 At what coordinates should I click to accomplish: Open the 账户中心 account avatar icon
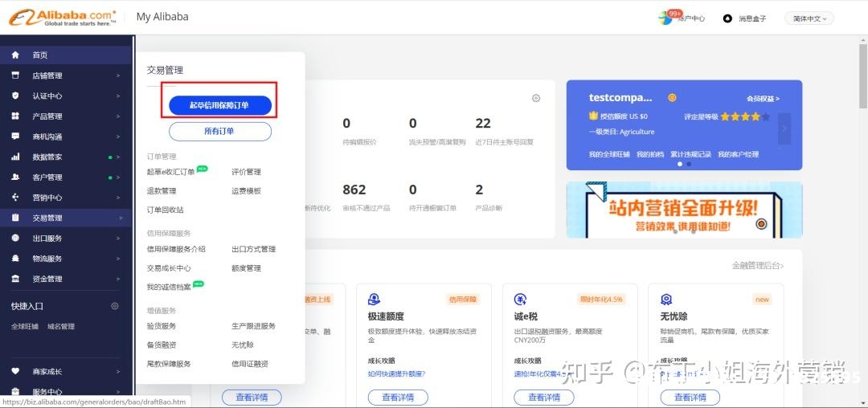pos(665,18)
